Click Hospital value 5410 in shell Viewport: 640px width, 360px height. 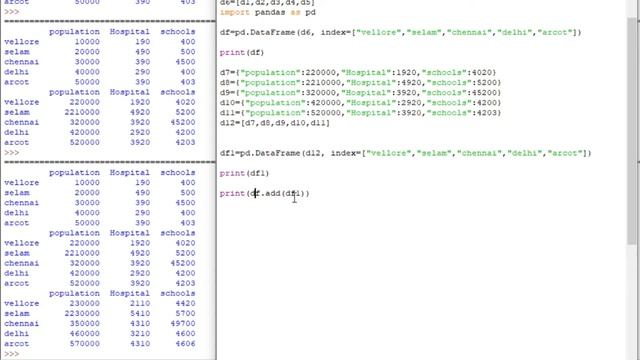(140, 313)
